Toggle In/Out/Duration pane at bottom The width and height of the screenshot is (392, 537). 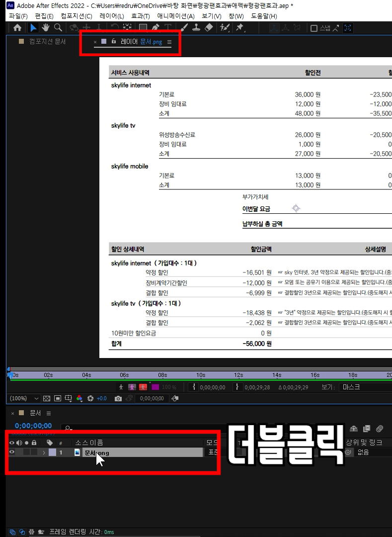click(x=31, y=532)
